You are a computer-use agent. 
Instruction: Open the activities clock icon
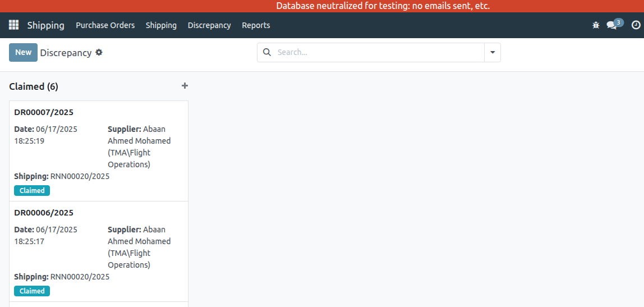pyautogui.click(x=636, y=25)
